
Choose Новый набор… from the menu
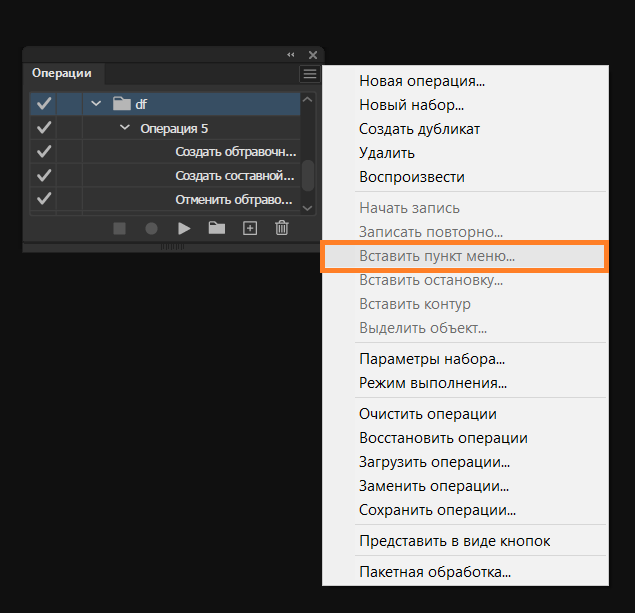click(465, 105)
